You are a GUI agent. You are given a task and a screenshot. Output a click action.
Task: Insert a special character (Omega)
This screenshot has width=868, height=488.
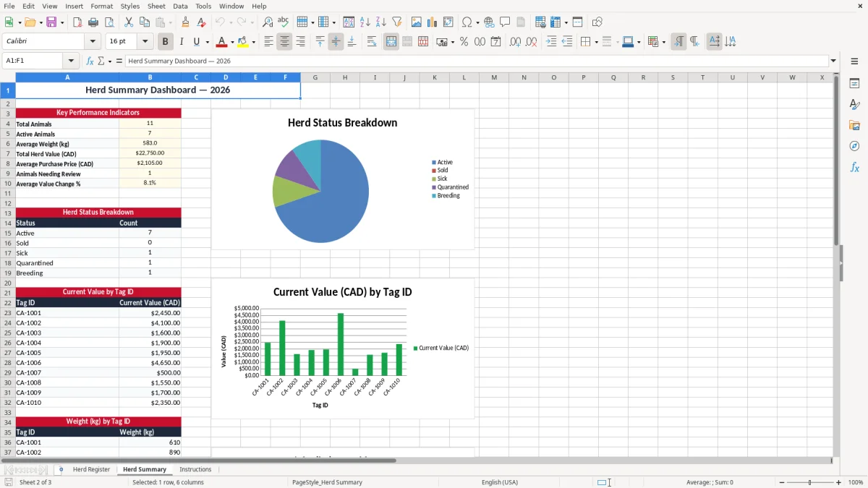pyautogui.click(x=467, y=22)
